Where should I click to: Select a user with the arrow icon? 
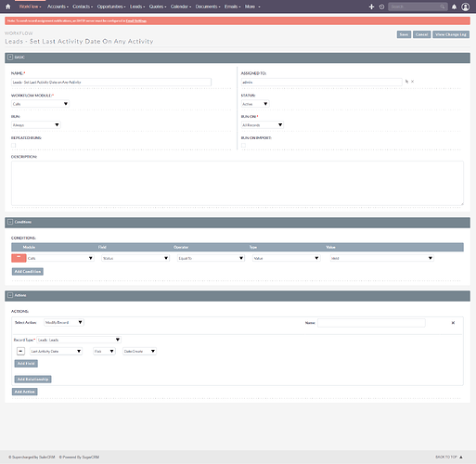406,82
